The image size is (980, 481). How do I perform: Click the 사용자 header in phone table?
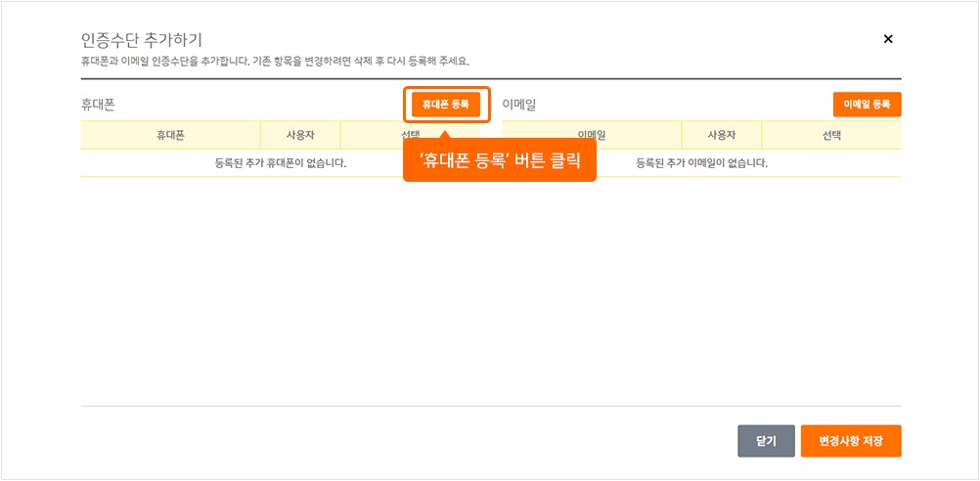pyautogui.click(x=300, y=135)
